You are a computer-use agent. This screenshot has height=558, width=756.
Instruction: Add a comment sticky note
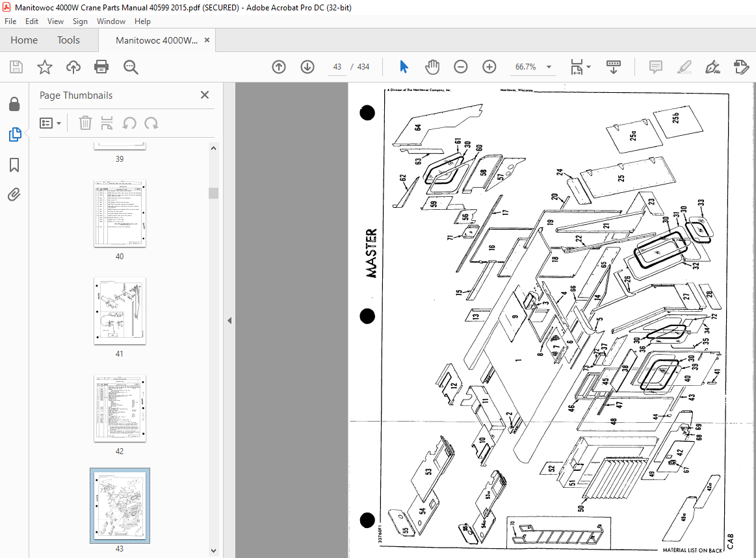coord(655,67)
